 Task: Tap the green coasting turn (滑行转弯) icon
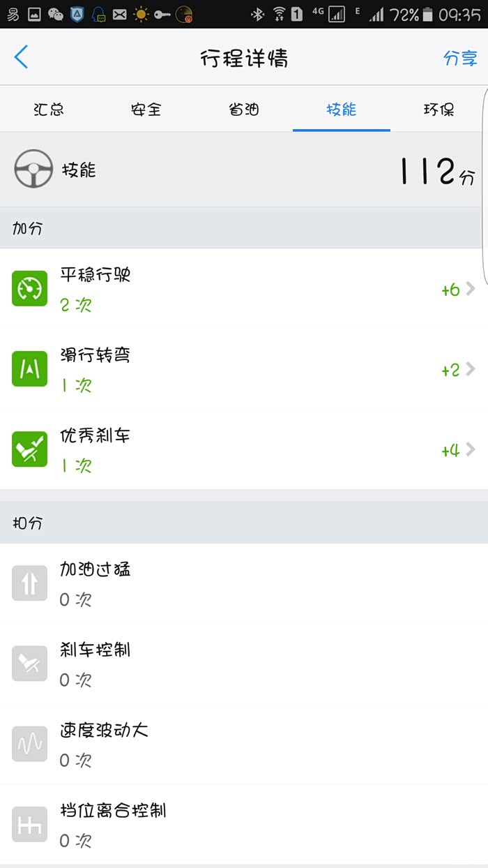(29, 368)
